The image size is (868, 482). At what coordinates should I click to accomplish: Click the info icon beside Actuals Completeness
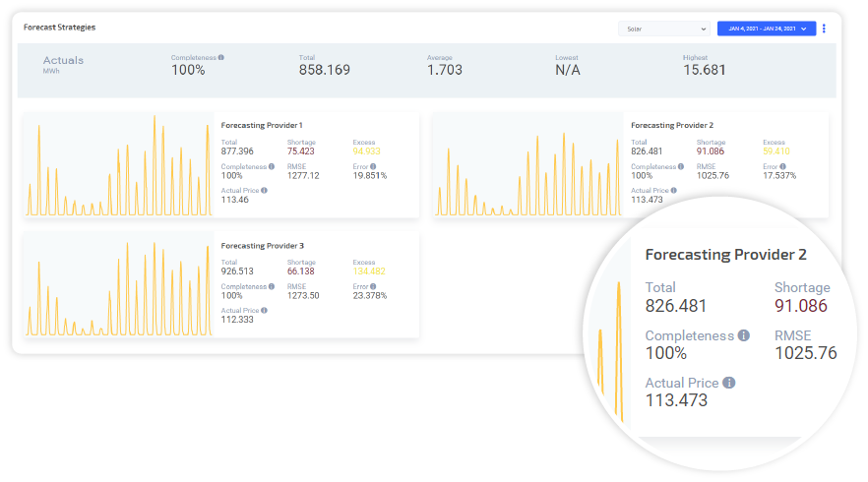pyautogui.click(x=221, y=58)
